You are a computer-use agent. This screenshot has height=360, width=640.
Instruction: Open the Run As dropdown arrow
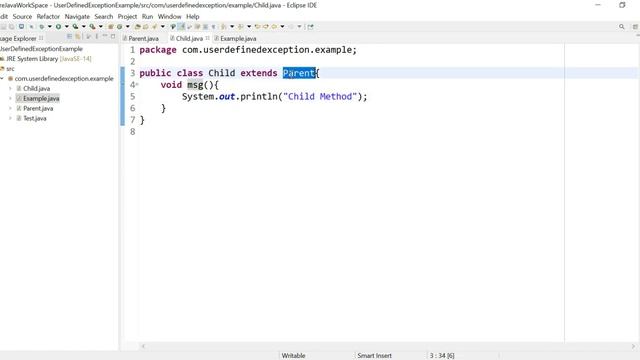[67, 27]
